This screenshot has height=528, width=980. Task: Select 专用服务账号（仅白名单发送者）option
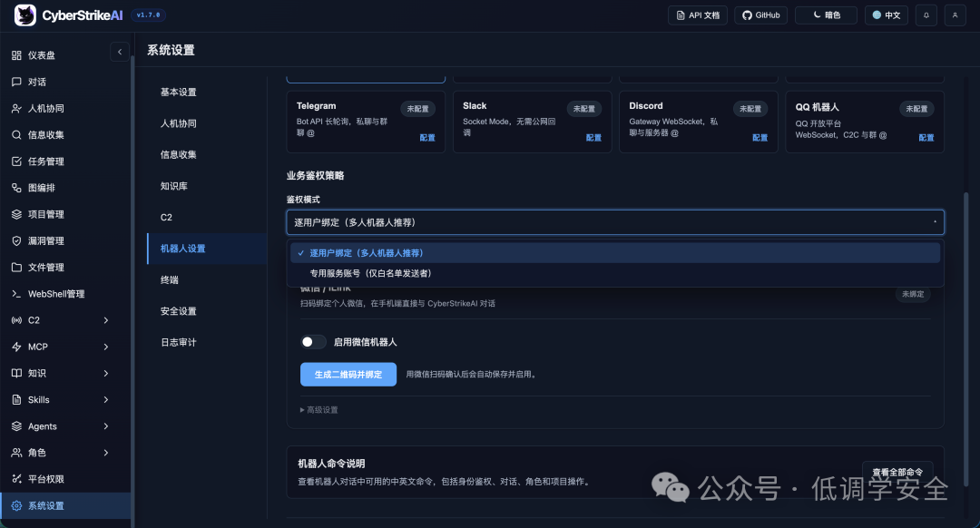(615, 273)
